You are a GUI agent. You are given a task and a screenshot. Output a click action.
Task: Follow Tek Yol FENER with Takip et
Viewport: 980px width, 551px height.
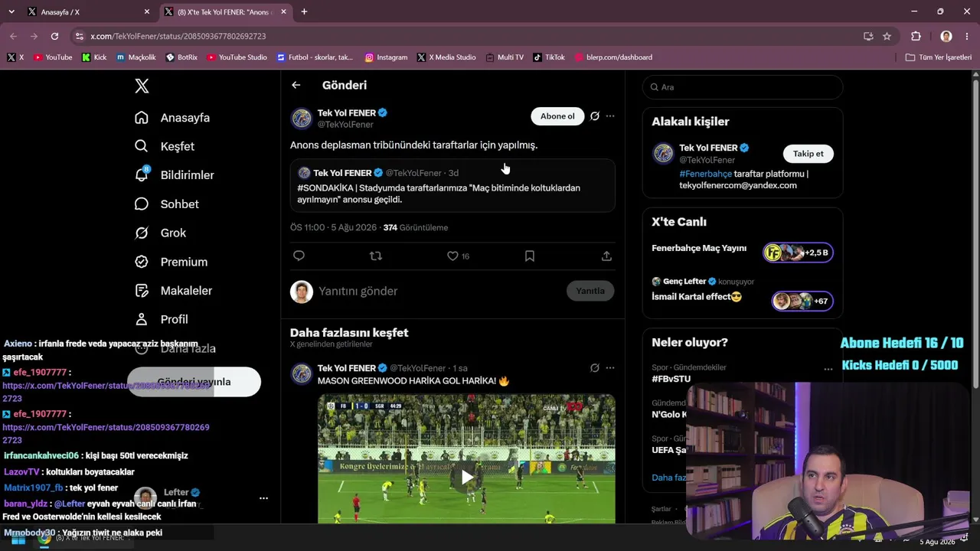pos(808,154)
